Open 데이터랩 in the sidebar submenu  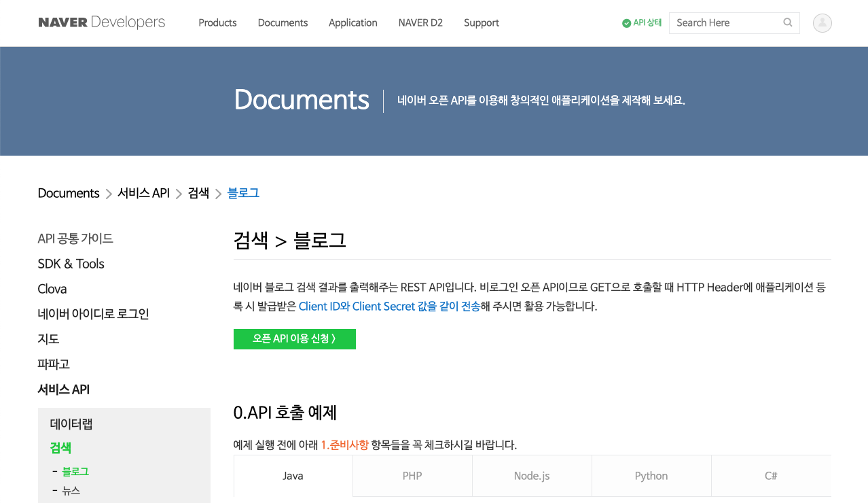pos(71,424)
